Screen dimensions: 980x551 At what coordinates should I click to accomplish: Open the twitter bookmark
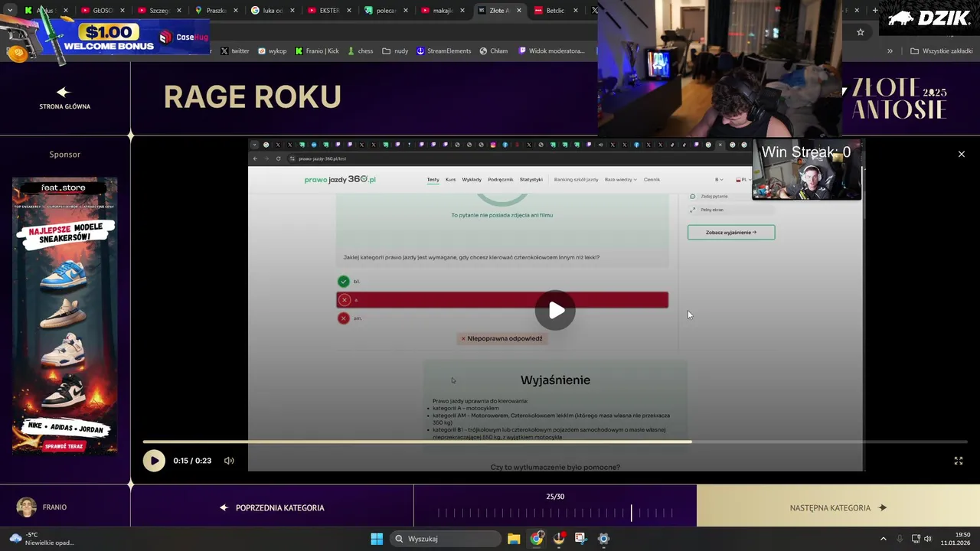pyautogui.click(x=235, y=51)
